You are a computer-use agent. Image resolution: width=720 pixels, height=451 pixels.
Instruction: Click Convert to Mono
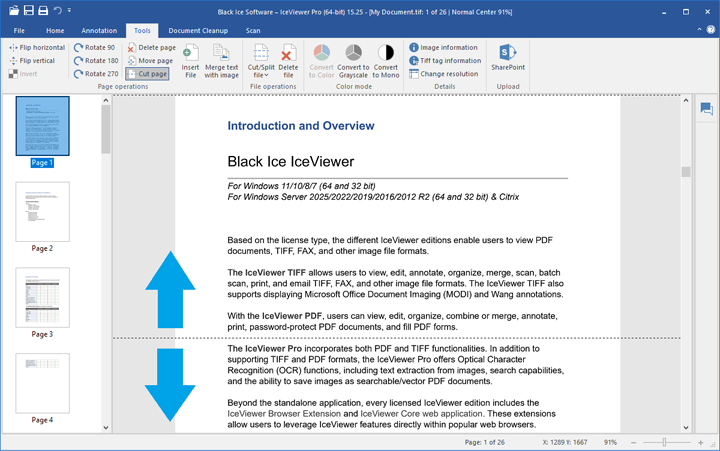click(386, 61)
